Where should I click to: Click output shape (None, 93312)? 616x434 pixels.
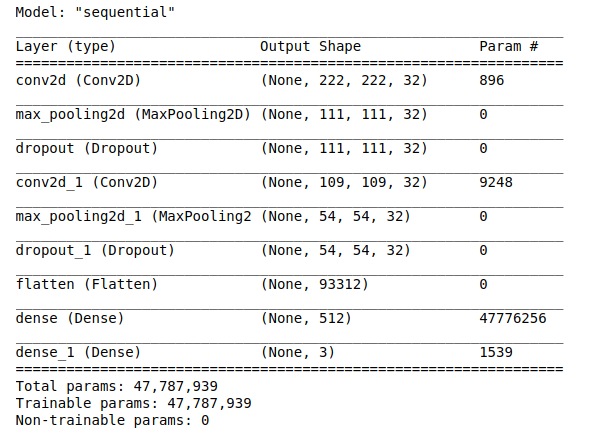(315, 284)
